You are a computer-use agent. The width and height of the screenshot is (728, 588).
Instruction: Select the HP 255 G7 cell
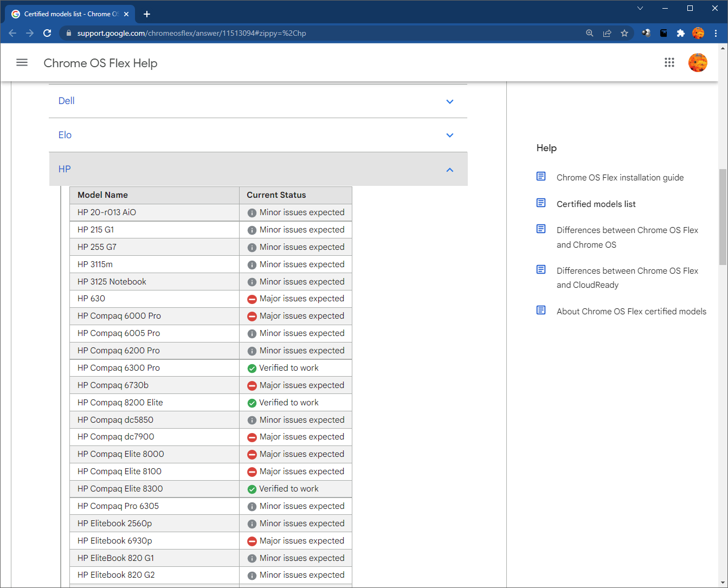point(154,247)
